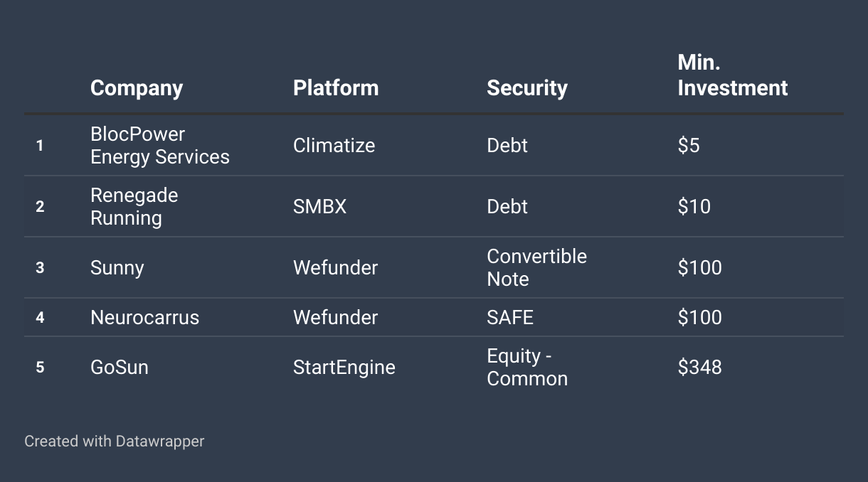Select BlocPower Energy Services company cell

(160, 146)
